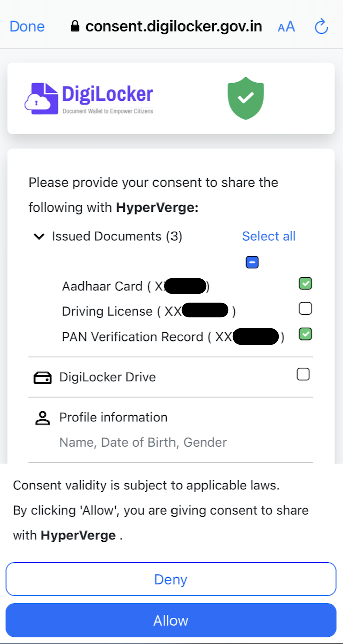Click the blue partial-selection minus box
Image resolution: width=343 pixels, height=644 pixels.
point(252,262)
